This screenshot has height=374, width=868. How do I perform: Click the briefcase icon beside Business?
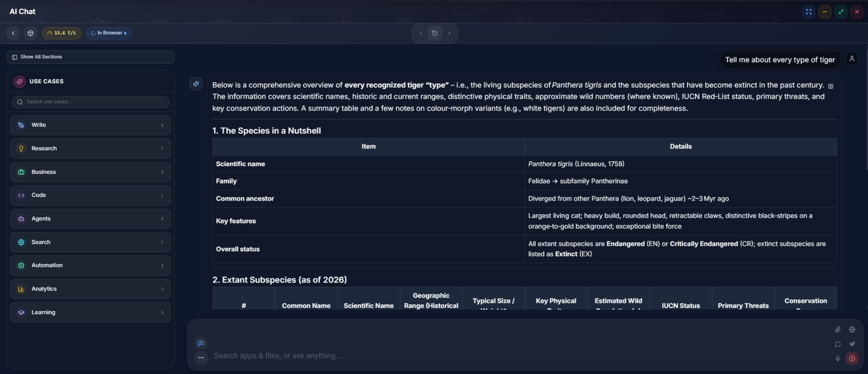pos(21,172)
